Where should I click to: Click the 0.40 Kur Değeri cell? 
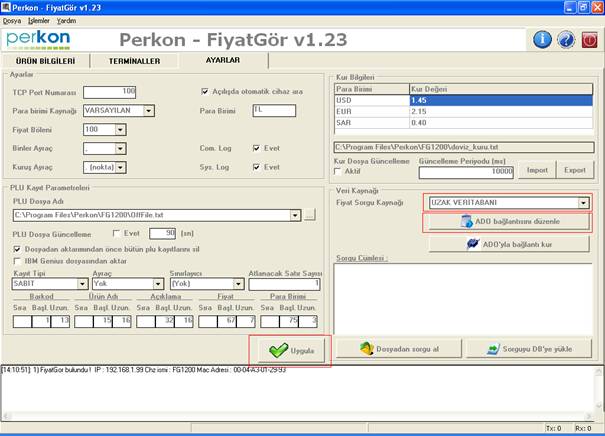pyautogui.click(x=501, y=123)
